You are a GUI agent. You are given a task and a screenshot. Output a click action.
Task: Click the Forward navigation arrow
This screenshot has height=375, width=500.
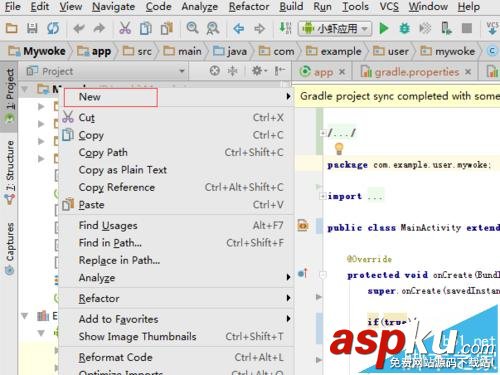pos(259,29)
